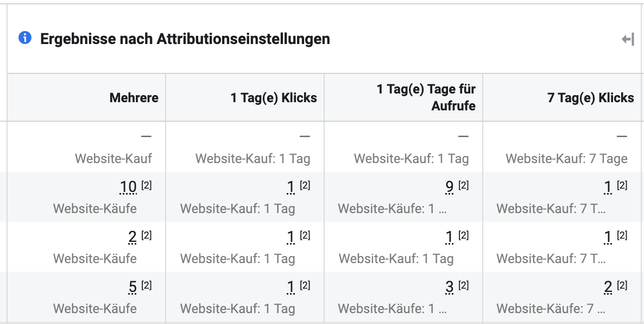The image size is (644, 324).
Task: Click the Website-Kauf: 7 Tage label
Action: click(x=566, y=159)
